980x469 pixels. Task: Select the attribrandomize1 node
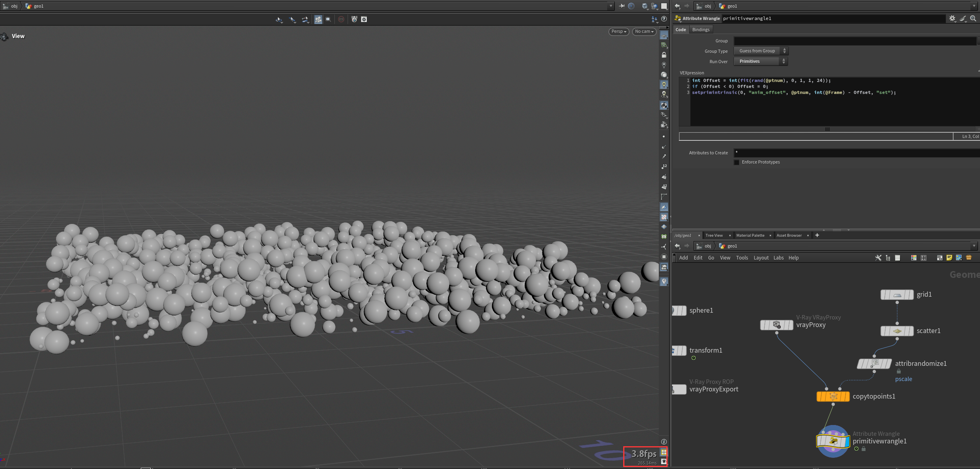click(x=874, y=364)
